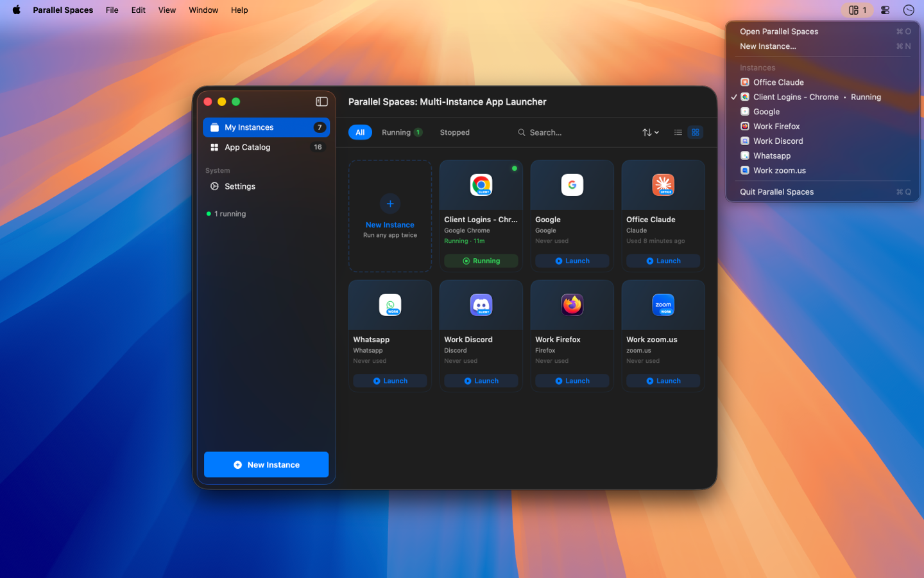Image resolution: width=924 pixels, height=578 pixels.
Task: Open App Catalog in the sidebar
Action: pyautogui.click(x=266, y=147)
